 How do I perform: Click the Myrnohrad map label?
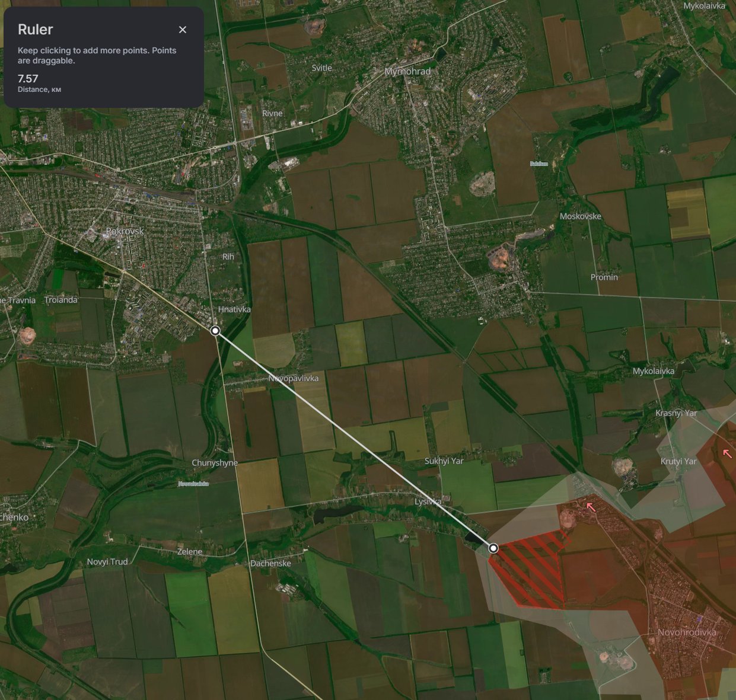(x=407, y=71)
